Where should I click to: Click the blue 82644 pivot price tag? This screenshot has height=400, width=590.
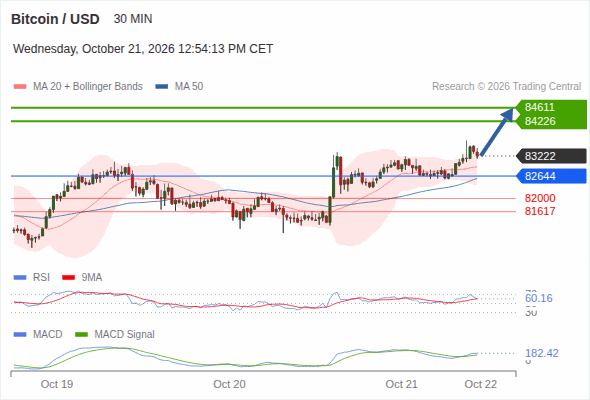551,176
